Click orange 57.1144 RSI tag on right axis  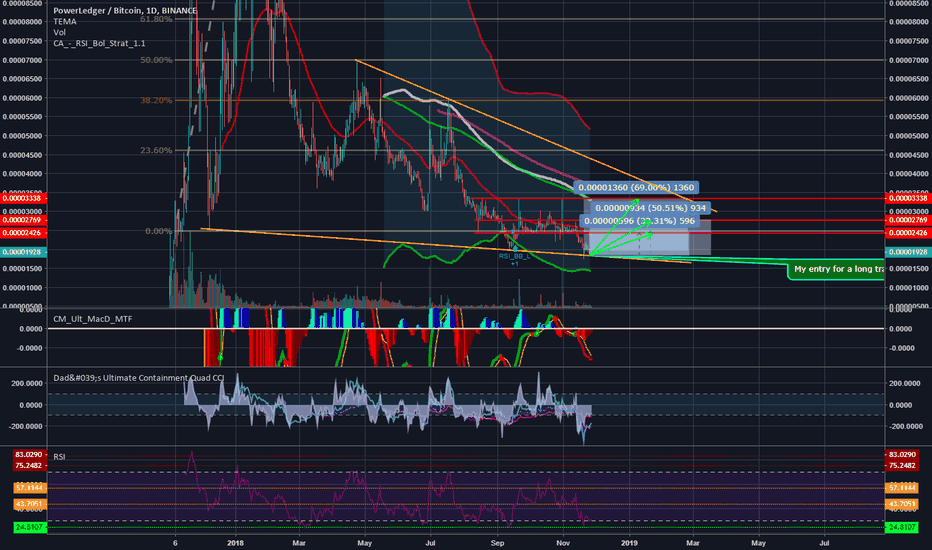pyautogui.click(x=902, y=488)
